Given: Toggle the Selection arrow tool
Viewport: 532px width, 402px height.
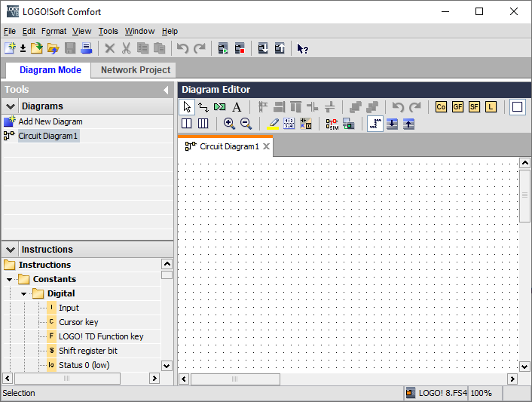Looking at the screenshot, I should pyautogui.click(x=187, y=107).
